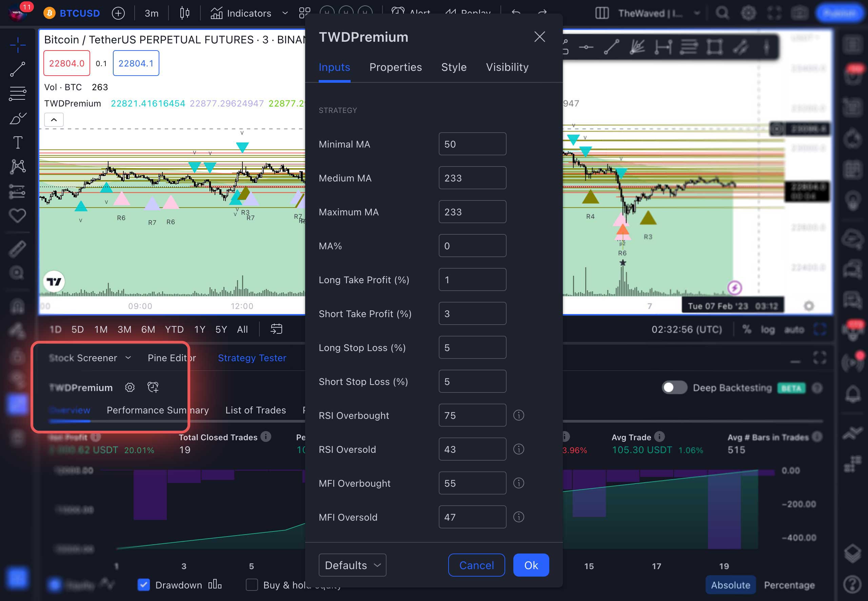Switch to the Properties tab
Viewport: 868px width, 601px height.
(396, 67)
